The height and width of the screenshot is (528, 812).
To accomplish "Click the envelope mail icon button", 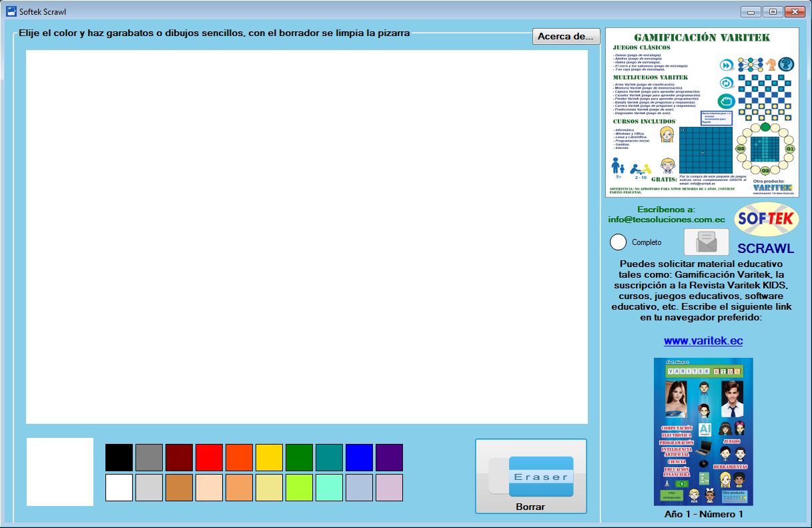I will point(707,242).
